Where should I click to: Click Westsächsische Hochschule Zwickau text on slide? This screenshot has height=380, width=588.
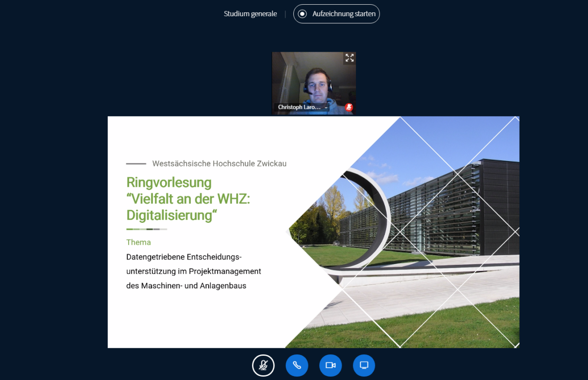219,163
